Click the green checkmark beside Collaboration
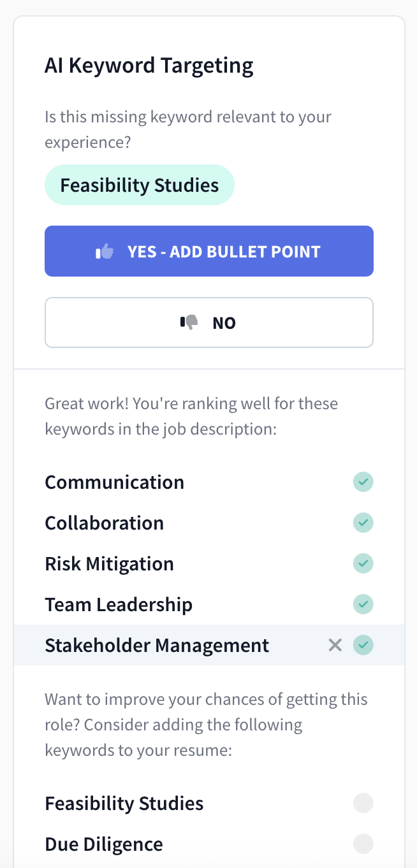Screen dimensions: 417x868 click(x=363, y=523)
